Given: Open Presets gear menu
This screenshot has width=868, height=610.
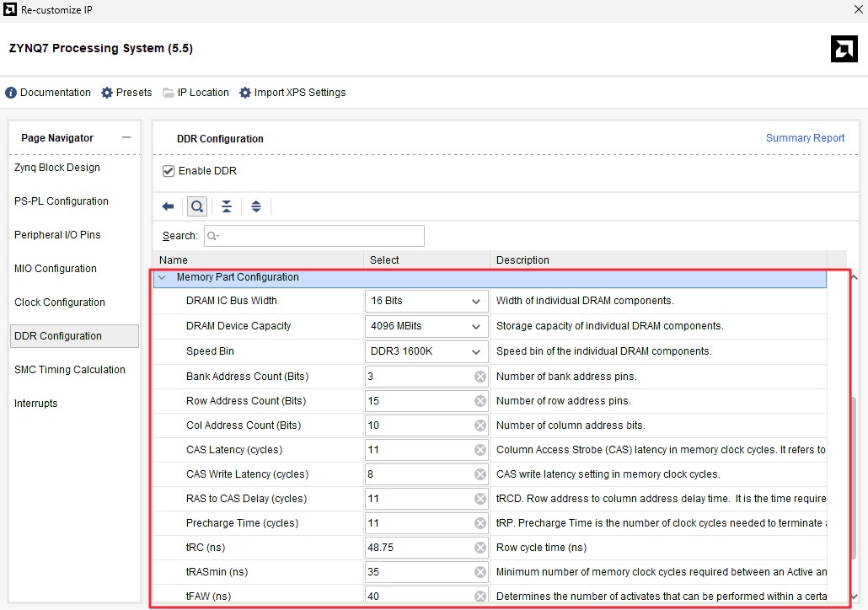Looking at the screenshot, I should (107, 93).
